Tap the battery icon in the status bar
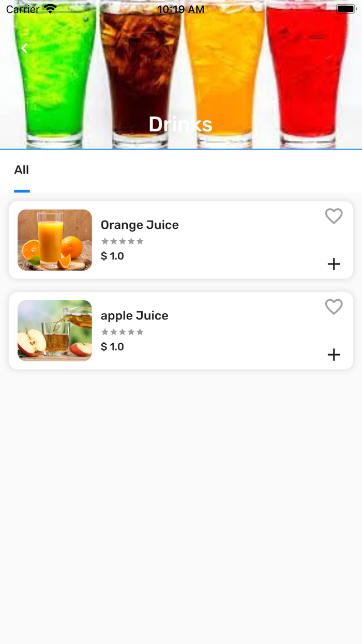362x644 pixels. pos(345,9)
